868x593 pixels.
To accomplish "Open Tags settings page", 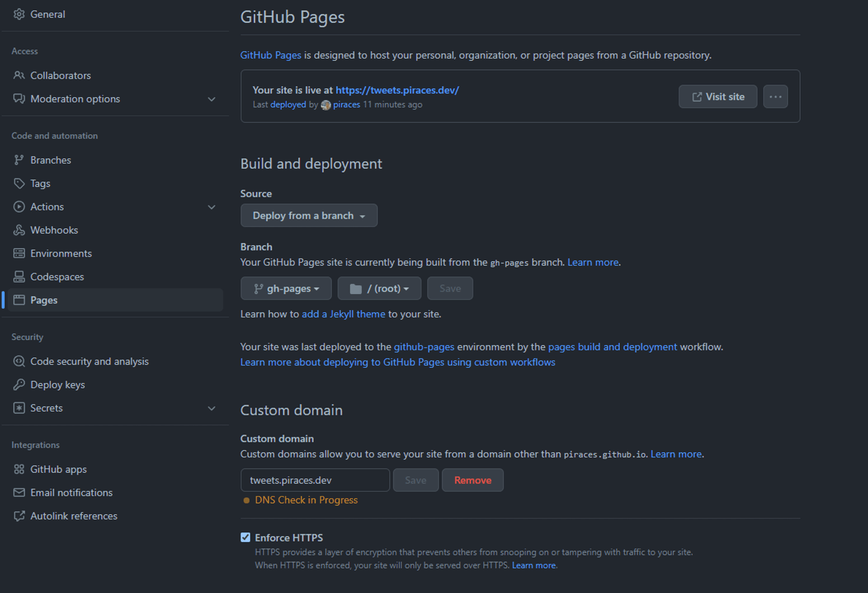I will pos(41,183).
